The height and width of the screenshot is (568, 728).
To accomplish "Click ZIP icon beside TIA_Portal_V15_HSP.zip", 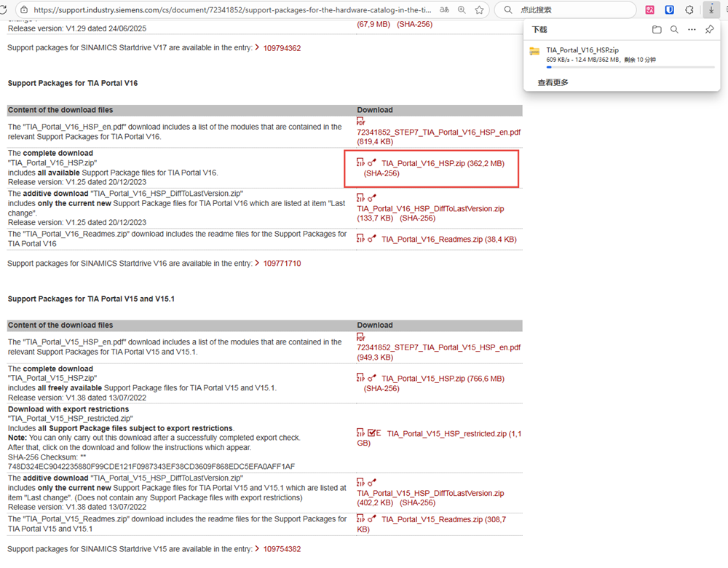I will pyautogui.click(x=361, y=378).
